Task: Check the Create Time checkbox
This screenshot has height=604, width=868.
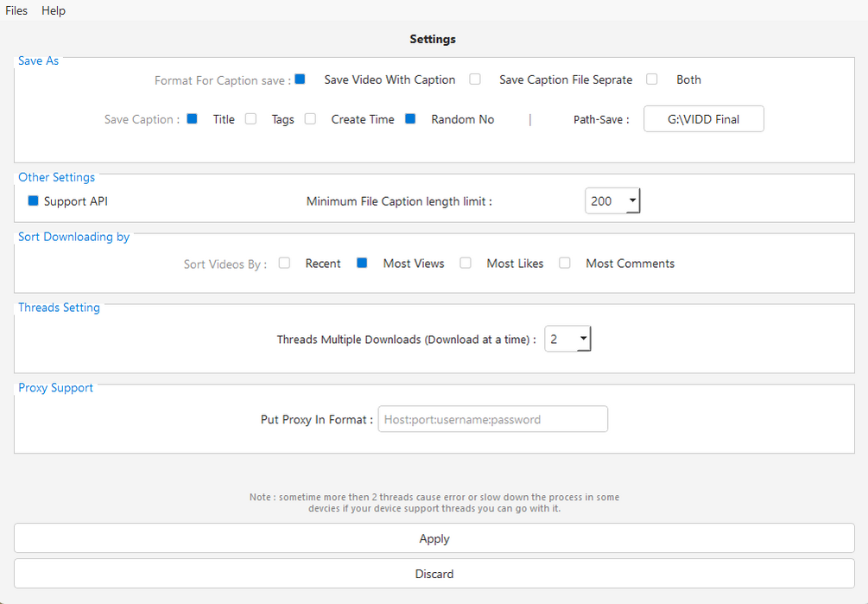Action: [310, 119]
